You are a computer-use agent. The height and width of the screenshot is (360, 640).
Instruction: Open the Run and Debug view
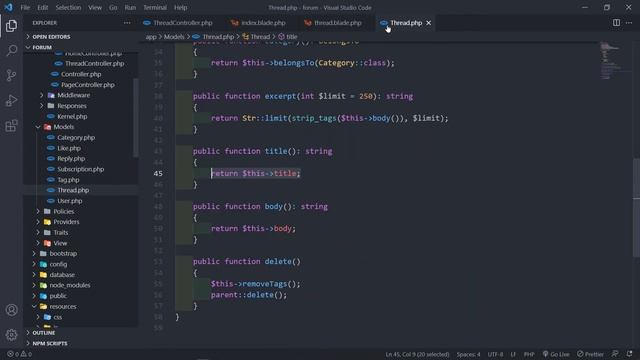11,100
